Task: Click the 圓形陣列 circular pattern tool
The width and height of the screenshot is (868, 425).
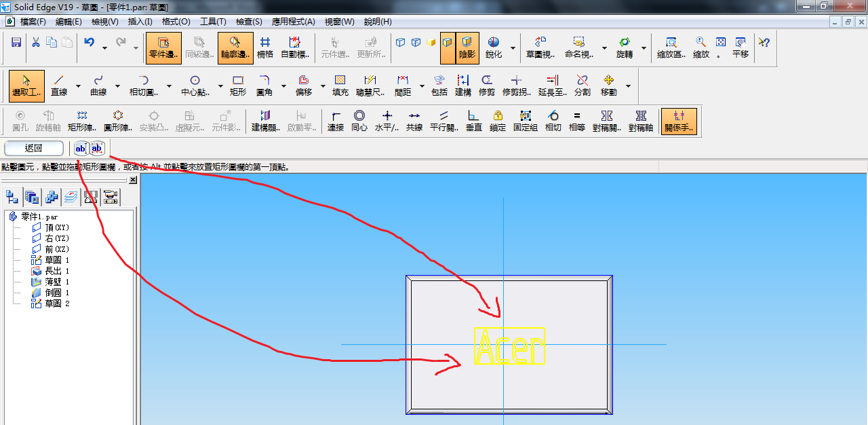Action: pos(118,121)
